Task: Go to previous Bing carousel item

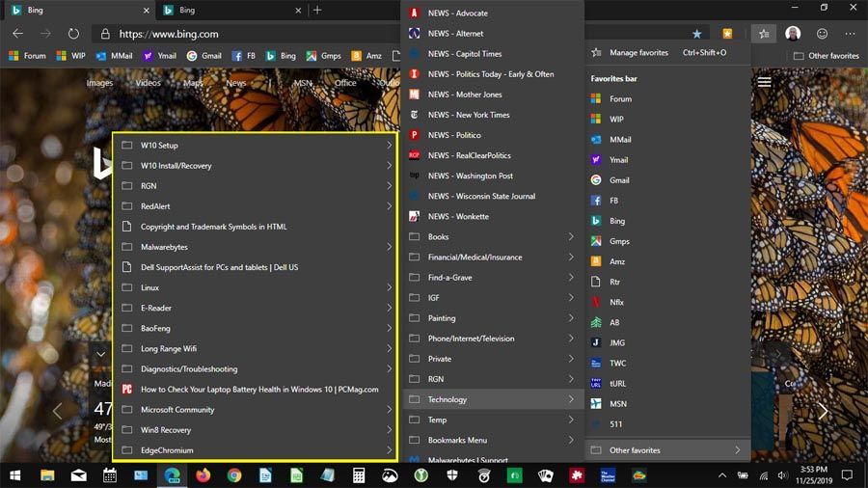Action: point(57,411)
